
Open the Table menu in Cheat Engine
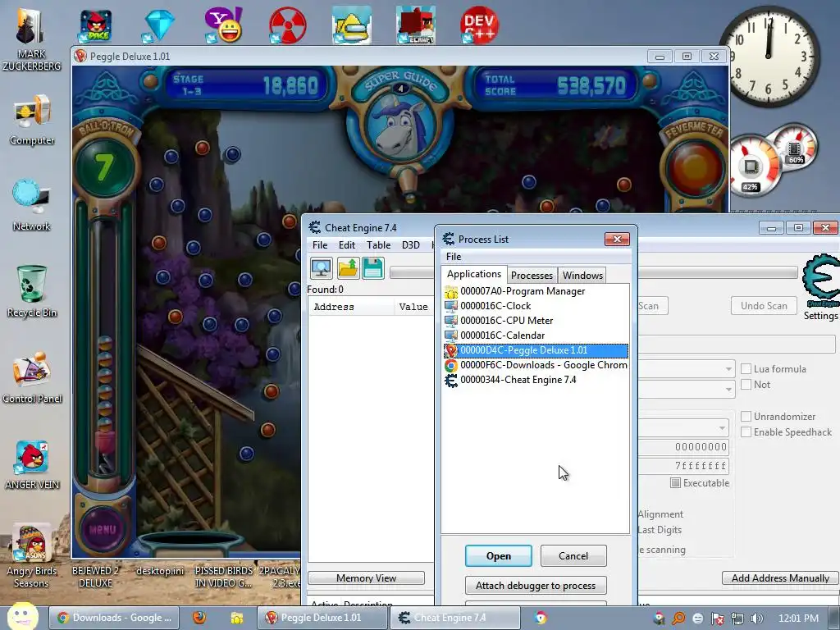coord(378,244)
